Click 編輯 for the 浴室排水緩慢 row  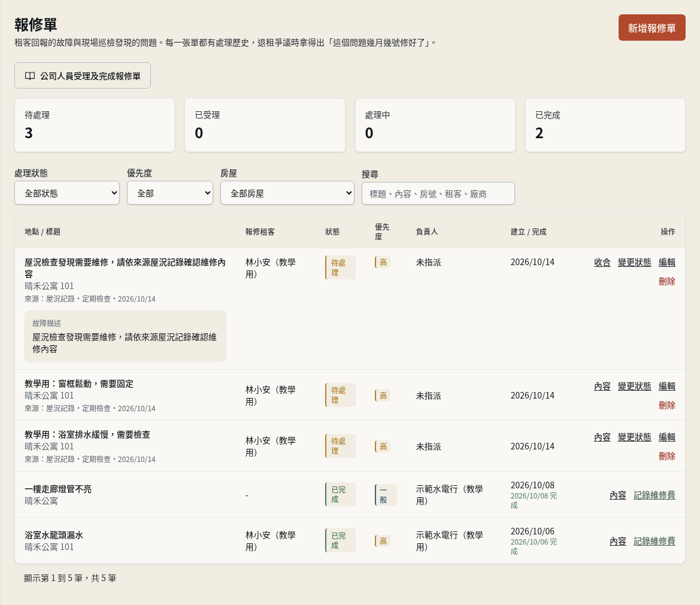(667, 437)
